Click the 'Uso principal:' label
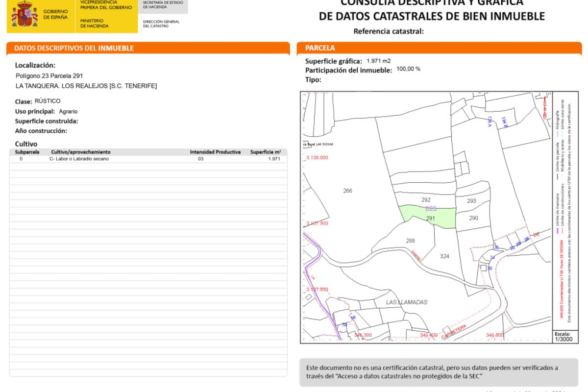 point(35,111)
